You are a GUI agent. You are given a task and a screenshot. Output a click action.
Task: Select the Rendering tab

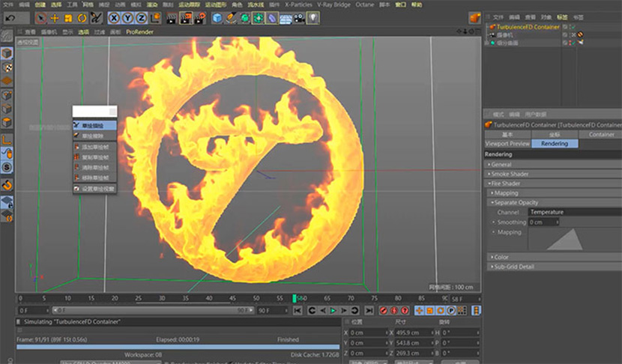554,144
